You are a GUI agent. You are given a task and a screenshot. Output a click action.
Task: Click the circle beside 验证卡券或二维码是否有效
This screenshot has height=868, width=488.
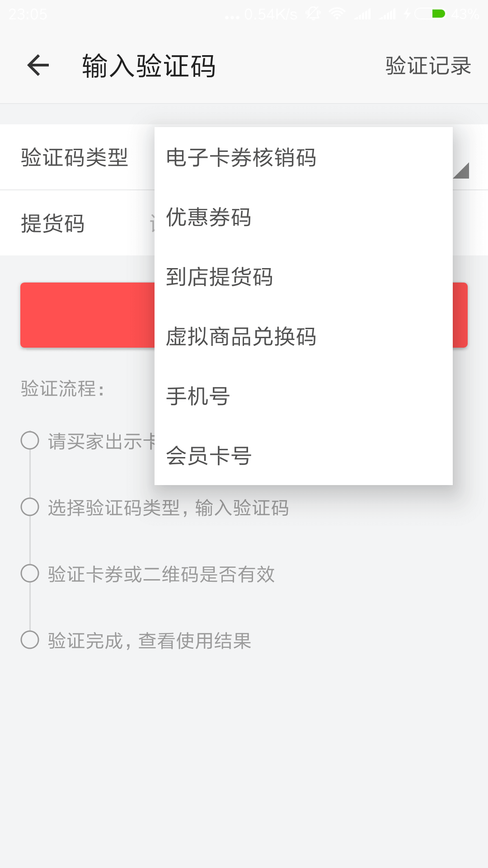[x=30, y=573]
